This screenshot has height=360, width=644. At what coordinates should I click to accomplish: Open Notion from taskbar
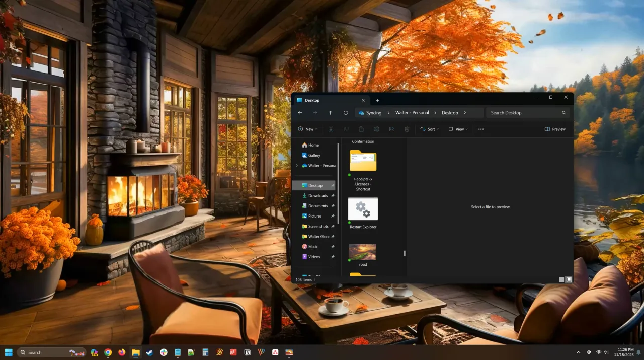[x=247, y=352]
